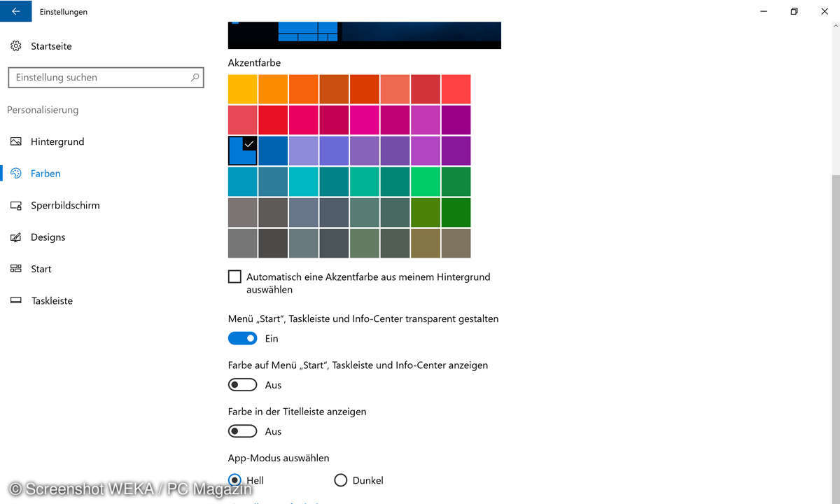Pick the yellow-gold accent color swatch
The width and height of the screenshot is (840, 504).
click(243, 89)
